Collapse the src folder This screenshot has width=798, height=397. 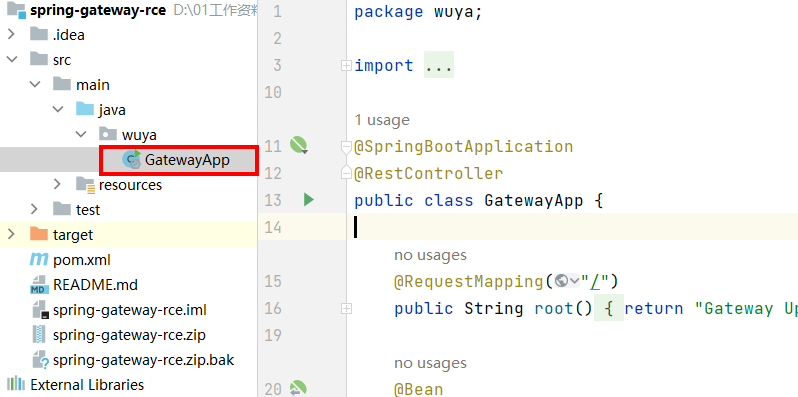[x=11, y=60]
